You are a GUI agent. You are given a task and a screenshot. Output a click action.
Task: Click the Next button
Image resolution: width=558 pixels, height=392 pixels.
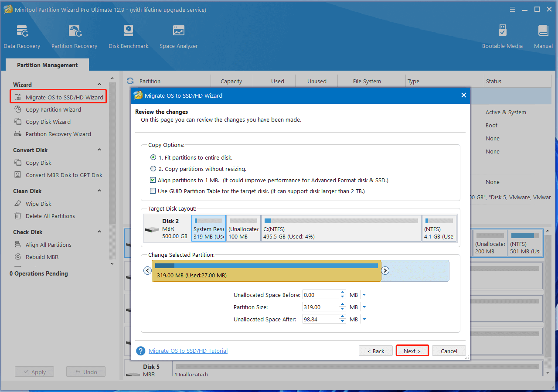[x=412, y=351]
